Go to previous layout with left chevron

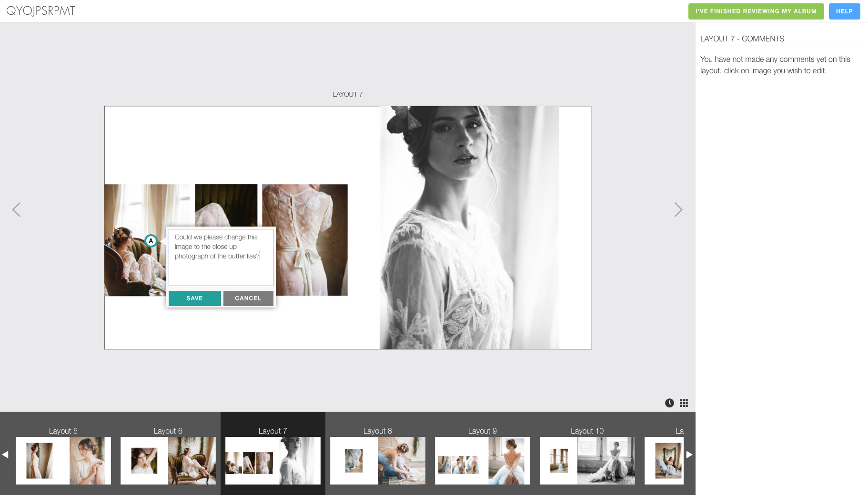pyautogui.click(x=16, y=209)
